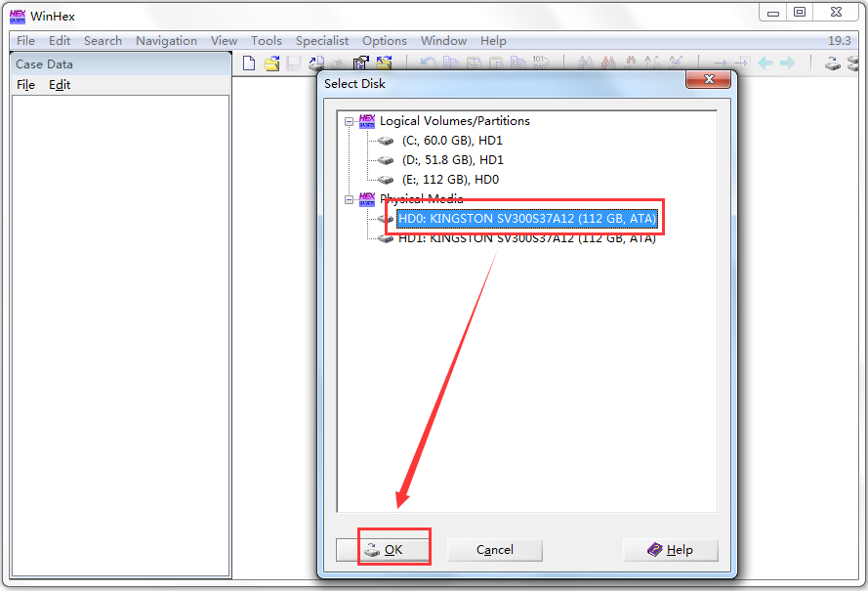
Task: Select HD0: KINGSTON SV300S37A12 physical disk
Action: click(x=527, y=219)
